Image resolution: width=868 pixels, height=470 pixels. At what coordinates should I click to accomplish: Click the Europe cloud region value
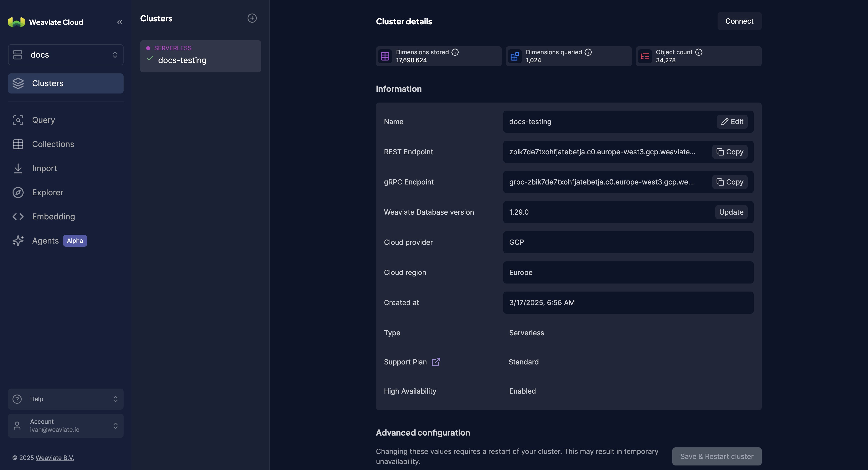(521, 272)
